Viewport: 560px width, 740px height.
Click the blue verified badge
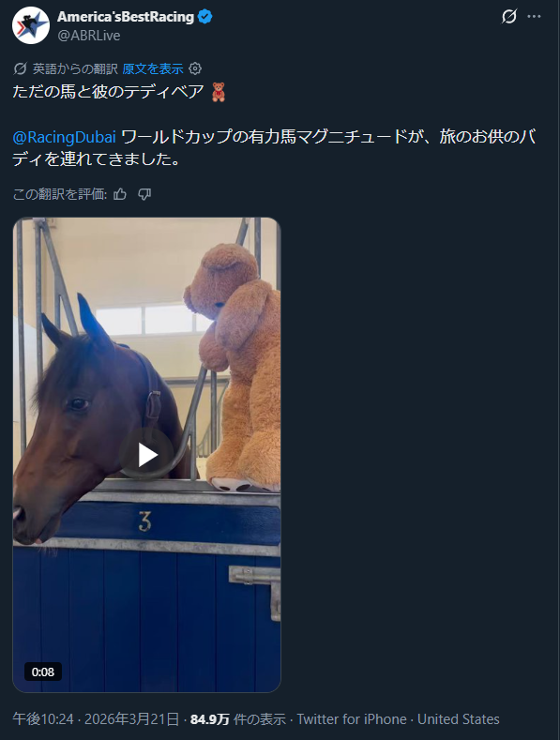click(x=204, y=17)
